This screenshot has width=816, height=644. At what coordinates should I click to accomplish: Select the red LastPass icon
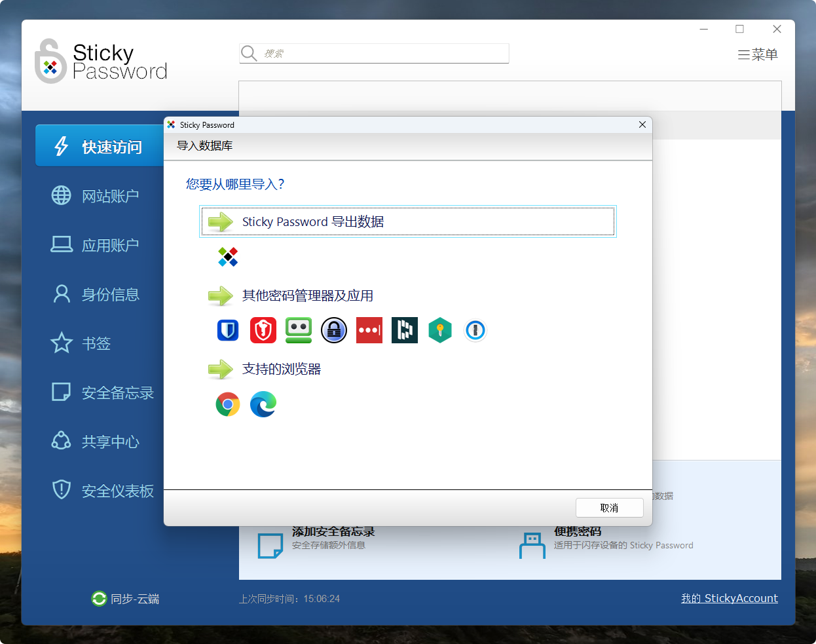[x=369, y=330]
